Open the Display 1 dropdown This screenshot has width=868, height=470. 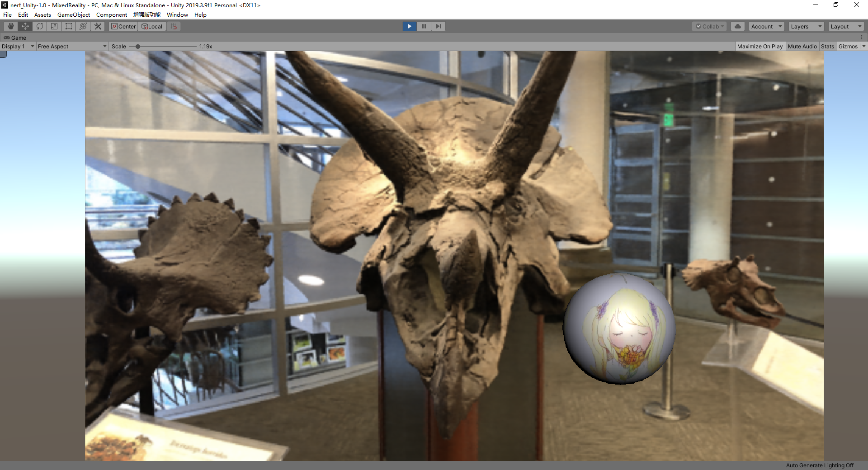click(x=17, y=46)
